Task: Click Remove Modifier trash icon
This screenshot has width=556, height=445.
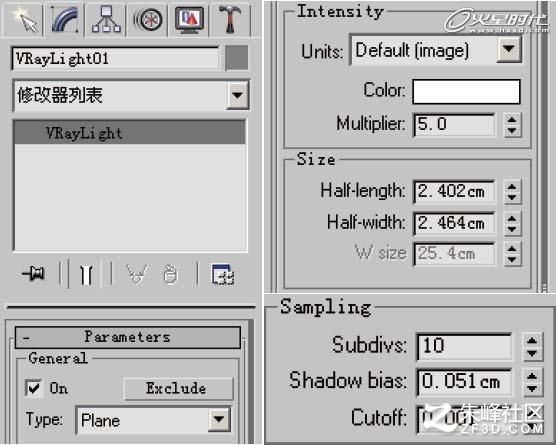Action: (170, 274)
